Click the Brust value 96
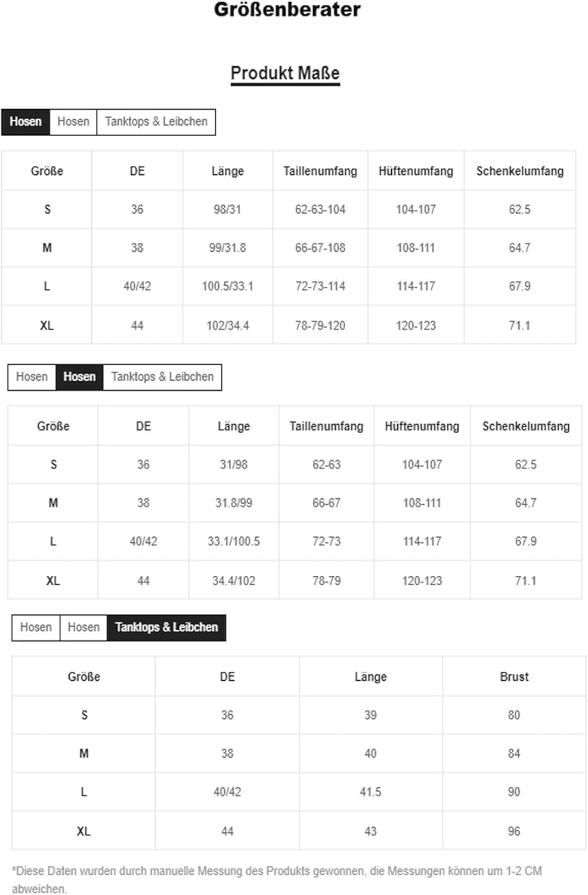The height and width of the screenshot is (895, 588). point(514,832)
